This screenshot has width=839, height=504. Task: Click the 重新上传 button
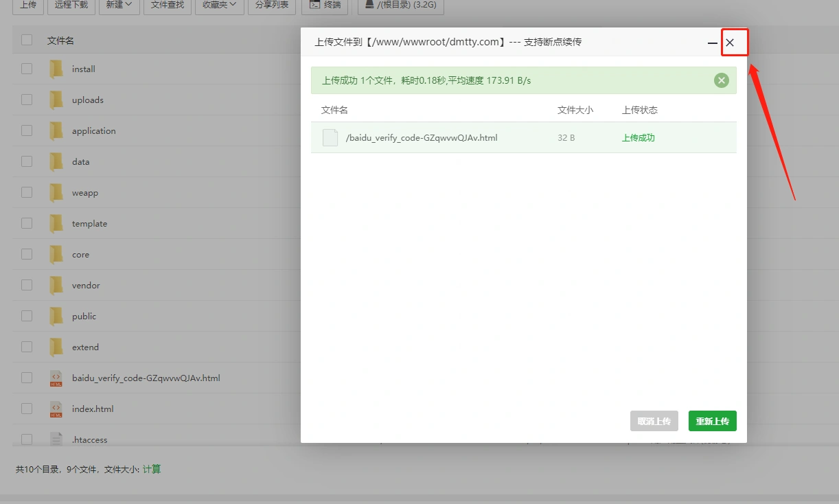coord(713,421)
